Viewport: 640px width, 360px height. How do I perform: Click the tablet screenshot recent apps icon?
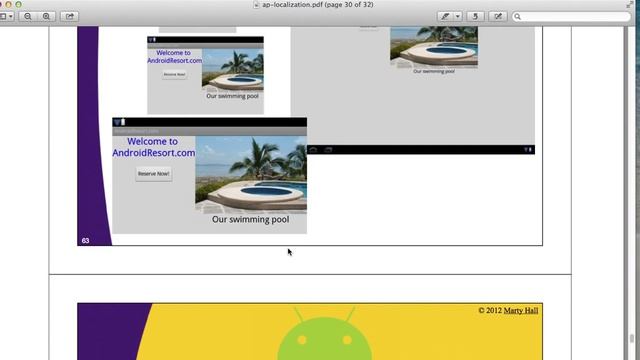click(328, 150)
